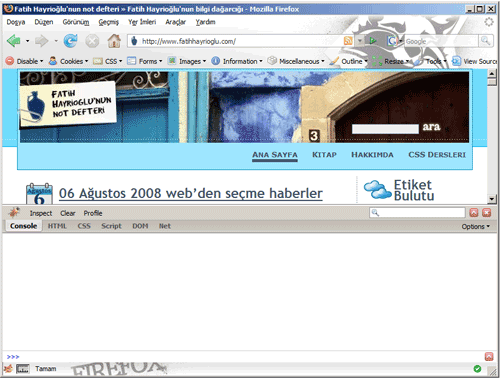Click the Firebug bug icon in the panel toolbar
Screen dimensions: 500x379
coord(14,212)
